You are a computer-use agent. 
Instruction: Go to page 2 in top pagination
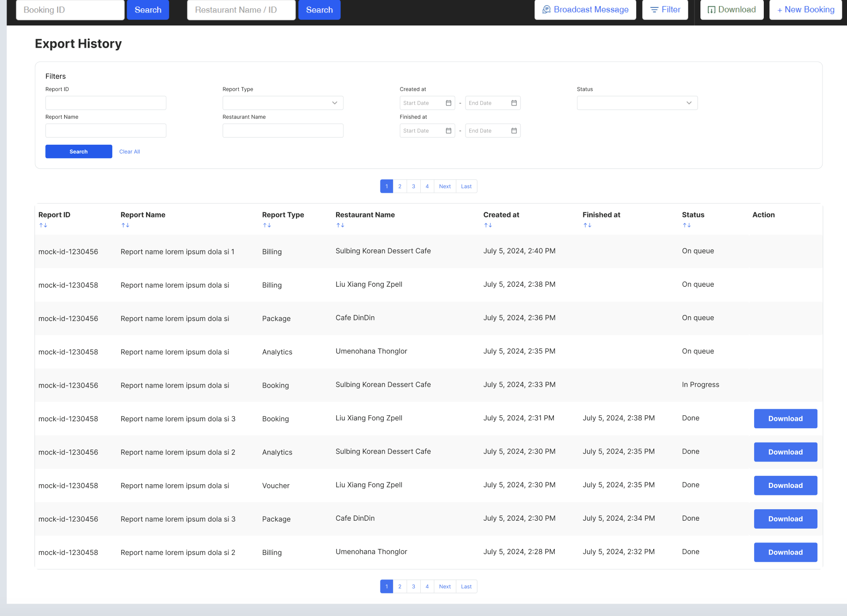[x=400, y=186]
